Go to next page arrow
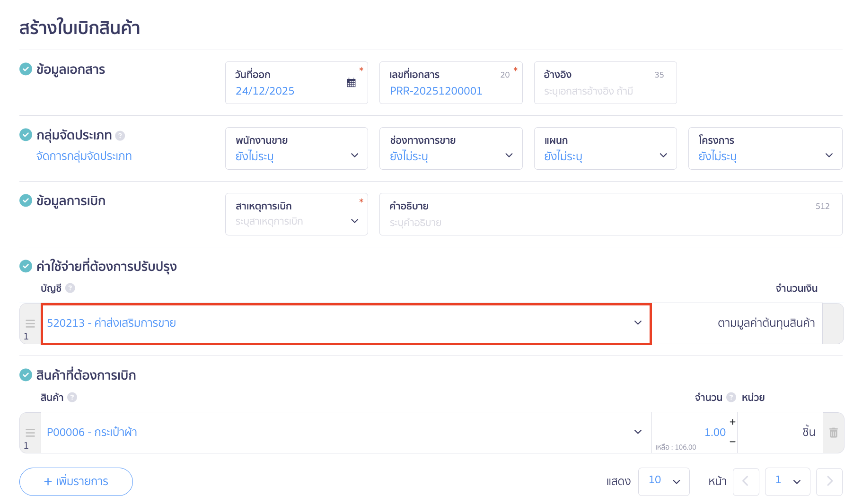Image resolution: width=862 pixels, height=504 pixels. pos(829,481)
